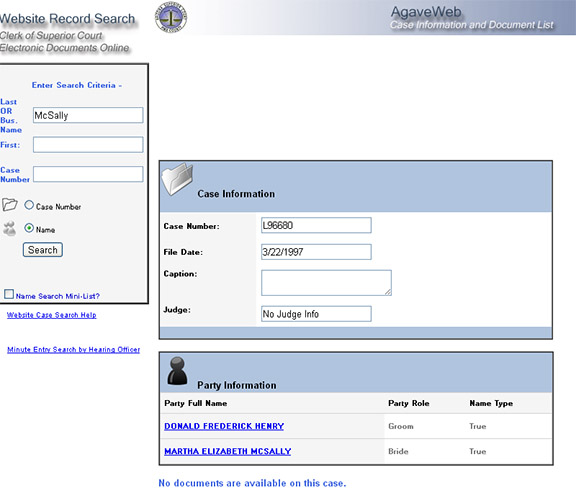Select the Name radio button
Image resolution: width=576 pixels, height=498 pixels.
29,228
